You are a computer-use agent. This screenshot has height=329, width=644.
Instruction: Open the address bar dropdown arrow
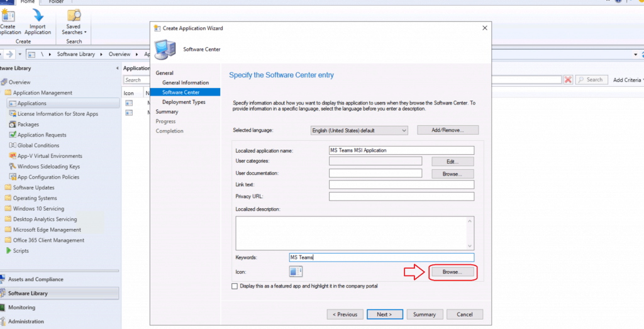point(635,54)
